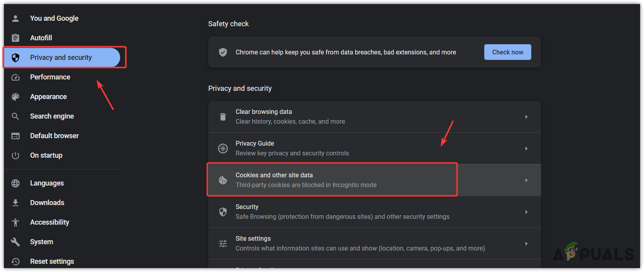Click the Search engine magnifier icon
Viewport: 644px width, 272px height.
16,116
